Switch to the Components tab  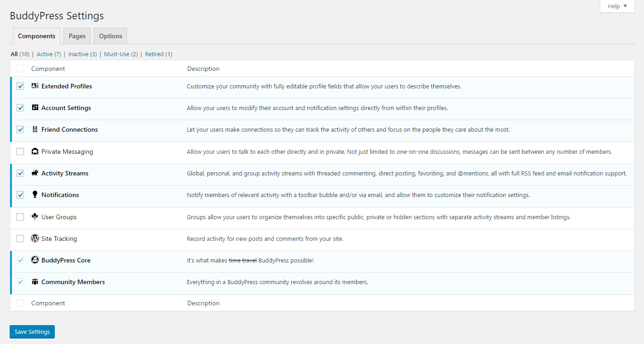click(36, 36)
